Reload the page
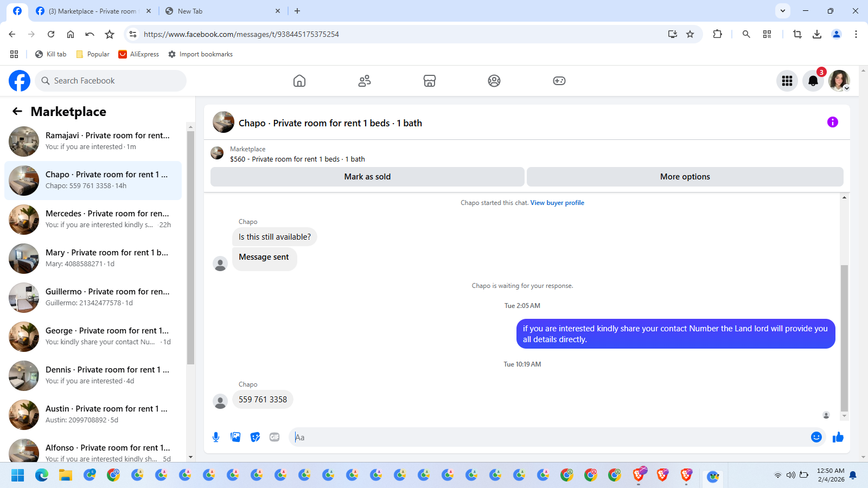The image size is (868, 488). coord(51,34)
